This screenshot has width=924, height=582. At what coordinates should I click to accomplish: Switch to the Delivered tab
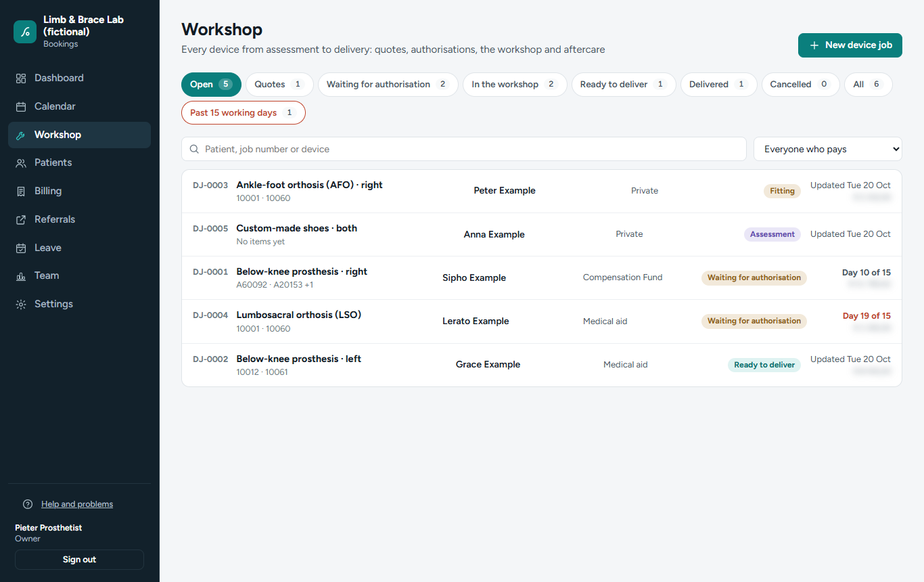click(718, 85)
